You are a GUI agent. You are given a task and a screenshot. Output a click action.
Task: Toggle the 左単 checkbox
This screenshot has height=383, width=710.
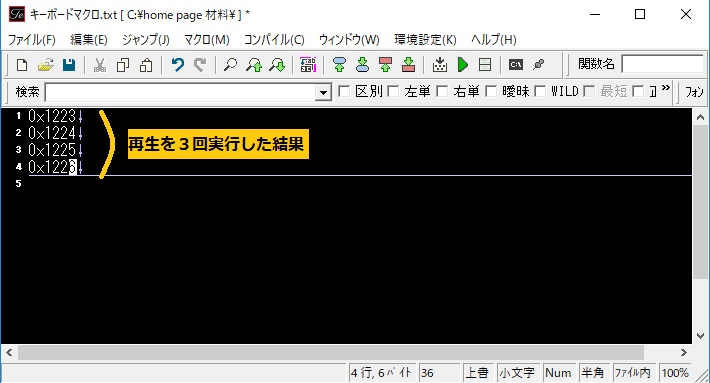393,91
